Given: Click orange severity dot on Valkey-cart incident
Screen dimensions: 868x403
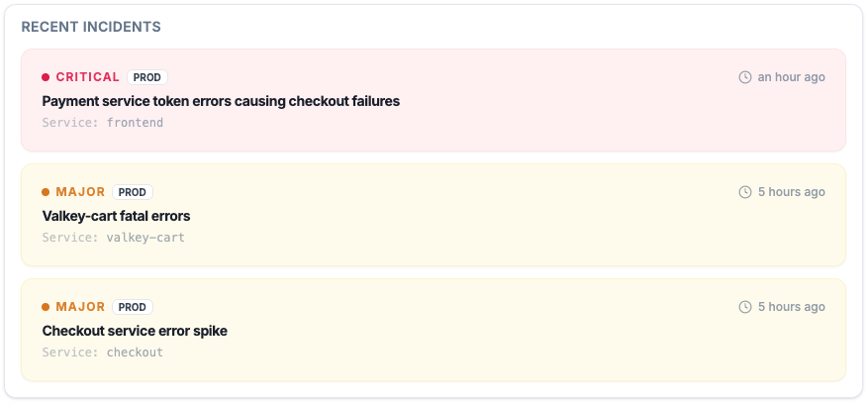Looking at the screenshot, I should 46,192.
